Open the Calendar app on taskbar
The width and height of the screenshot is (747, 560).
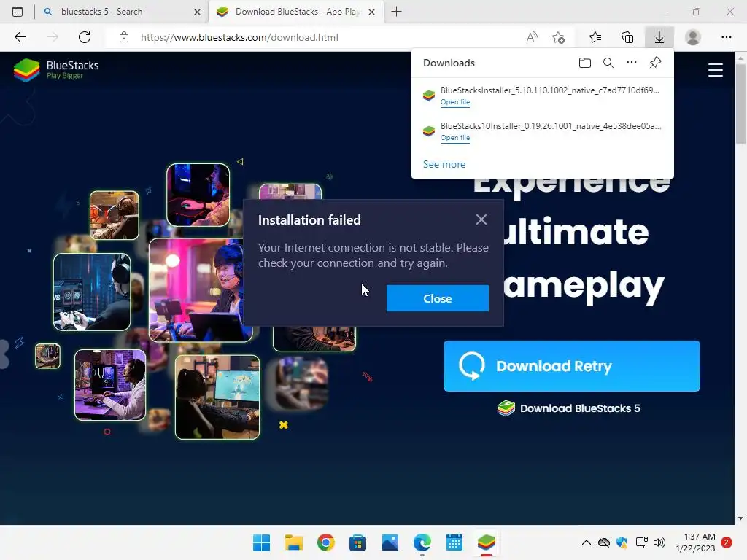pos(454,542)
